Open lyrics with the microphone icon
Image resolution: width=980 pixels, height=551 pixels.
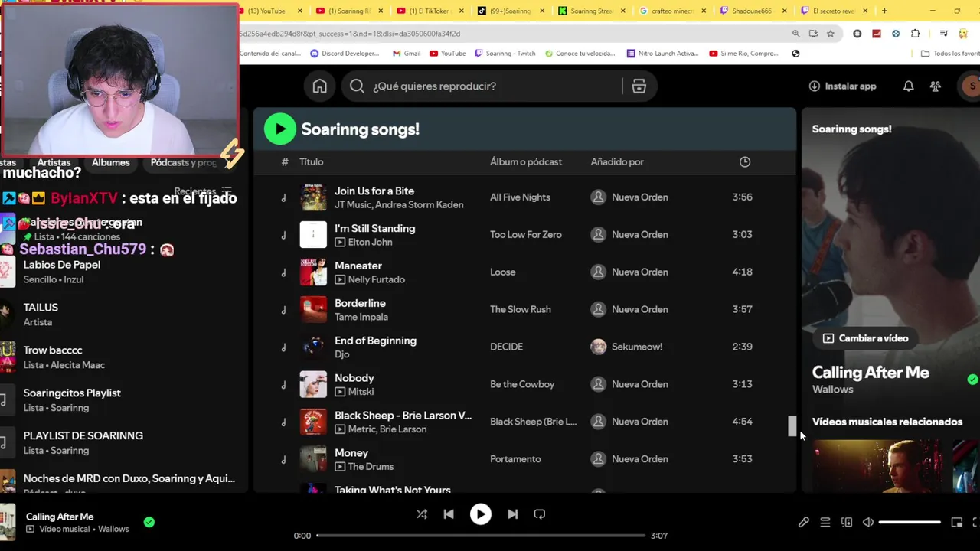tap(803, 522)
